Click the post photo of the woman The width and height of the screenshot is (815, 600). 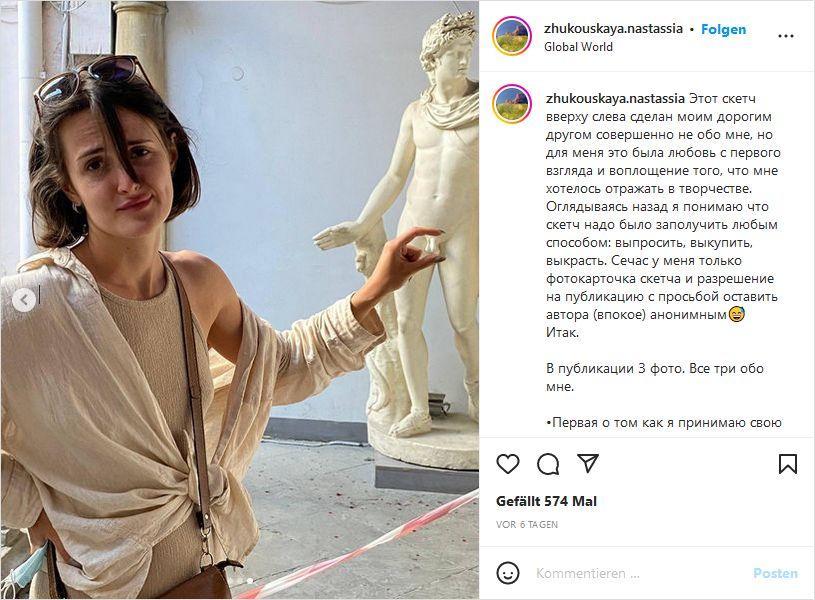pos(239,300)
